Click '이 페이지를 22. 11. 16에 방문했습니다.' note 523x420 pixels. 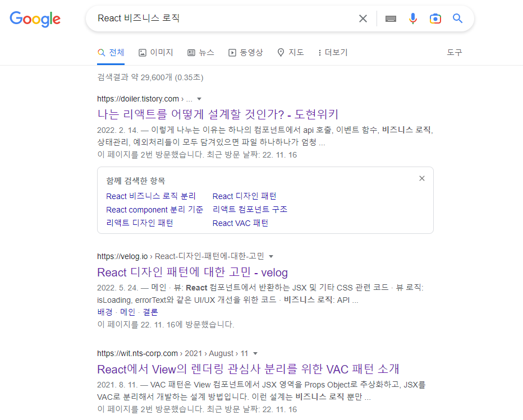coord(166,325)
